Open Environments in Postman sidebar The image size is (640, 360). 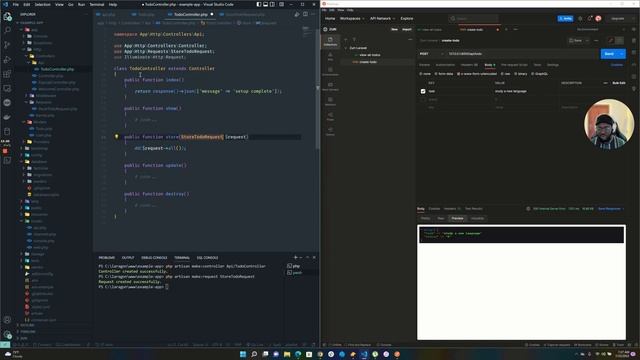[x=330, y=72]
